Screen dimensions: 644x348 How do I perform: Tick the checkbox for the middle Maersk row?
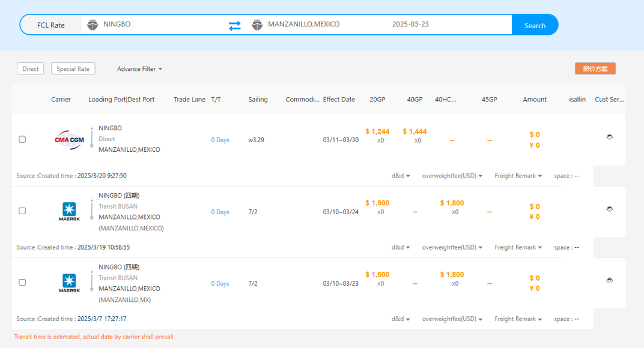(x=22, y=211)
